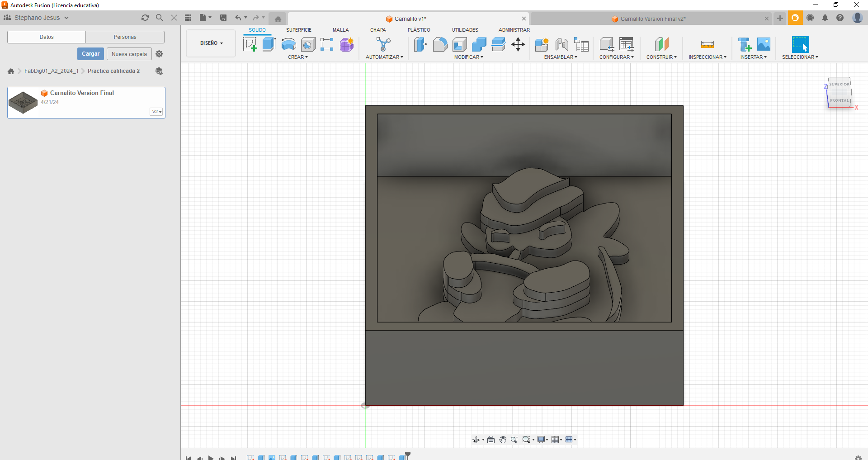The height and width of the screenshot is (460, 868).
Task: Open the V2 version dropdown
Action: pos(156,112)
